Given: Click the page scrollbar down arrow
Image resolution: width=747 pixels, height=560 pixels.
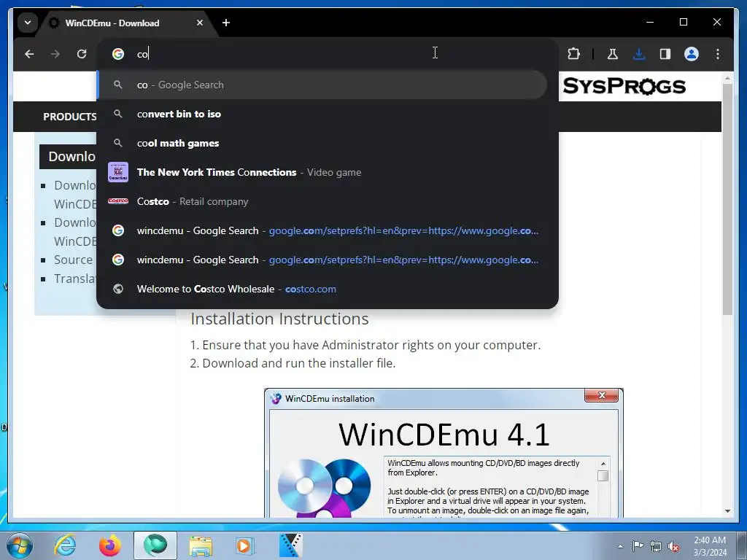Looking at the screenshot, I should [x=727, y=511].
